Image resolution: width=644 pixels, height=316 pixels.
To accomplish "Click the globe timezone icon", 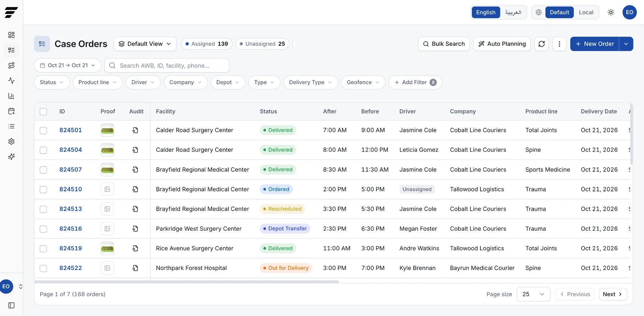I will point(539,12).
